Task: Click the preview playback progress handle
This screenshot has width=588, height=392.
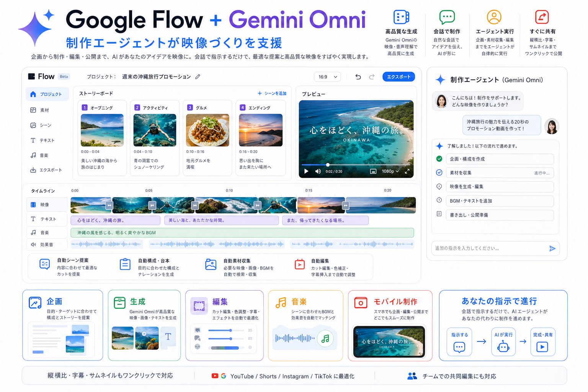Action: coord(328,165)
